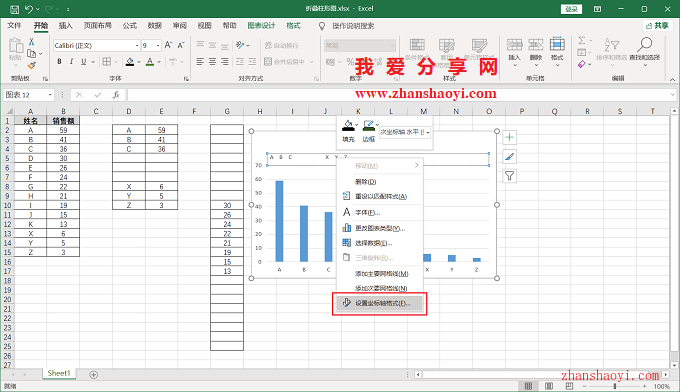
Task: Choose 选择数据 in context menu
Action: [x=379, y=243]
